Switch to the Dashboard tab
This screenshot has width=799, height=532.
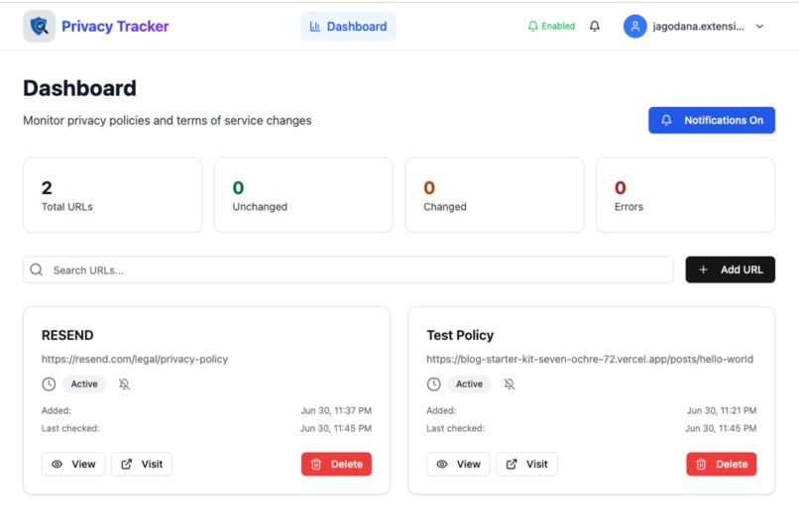(348, 27)
